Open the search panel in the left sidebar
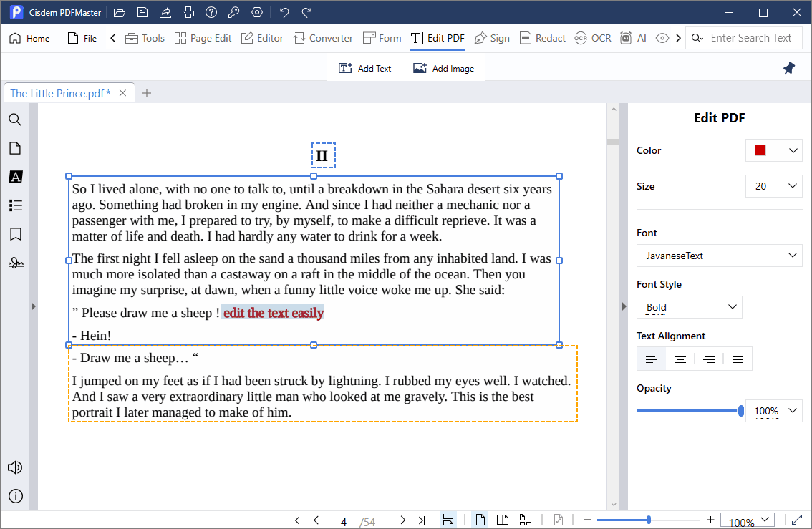812x529 pixels. [x=16, y=120]
